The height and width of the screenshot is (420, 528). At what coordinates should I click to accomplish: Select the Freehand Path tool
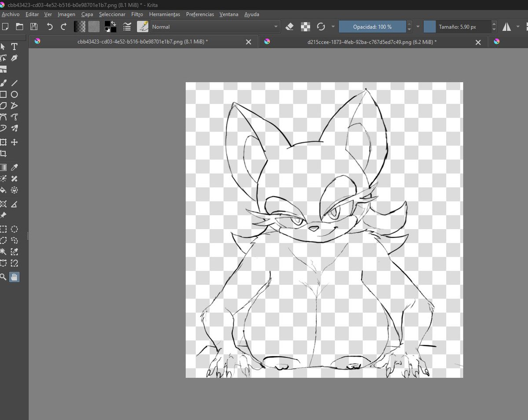[x=15, y=117]
